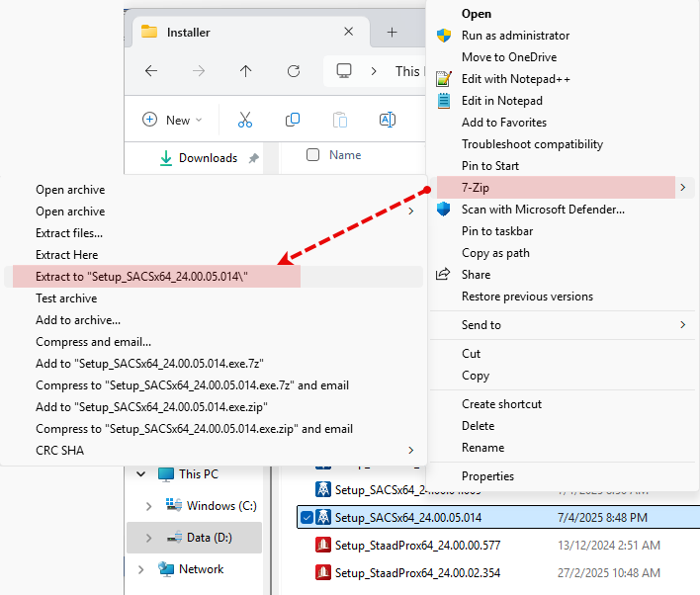Click the Downloads pin icon
This screenshot has height=595, width=700.
click(x=253, y=158)
